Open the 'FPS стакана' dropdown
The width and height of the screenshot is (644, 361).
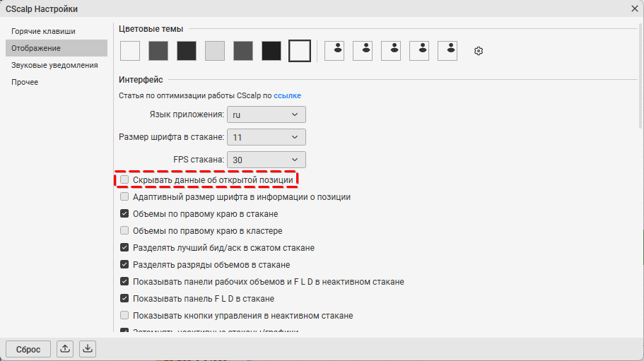point(267,160)
